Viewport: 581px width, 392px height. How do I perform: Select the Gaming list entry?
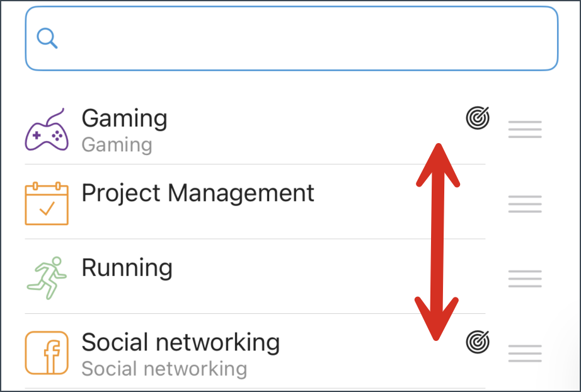(x=124, y=118)
